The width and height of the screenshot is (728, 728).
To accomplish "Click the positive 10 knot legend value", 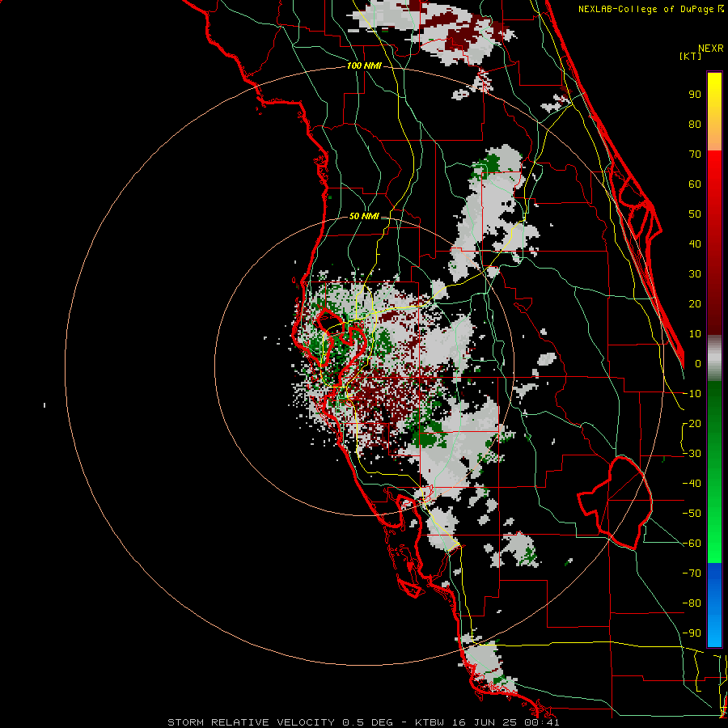I will pos(695,334).
